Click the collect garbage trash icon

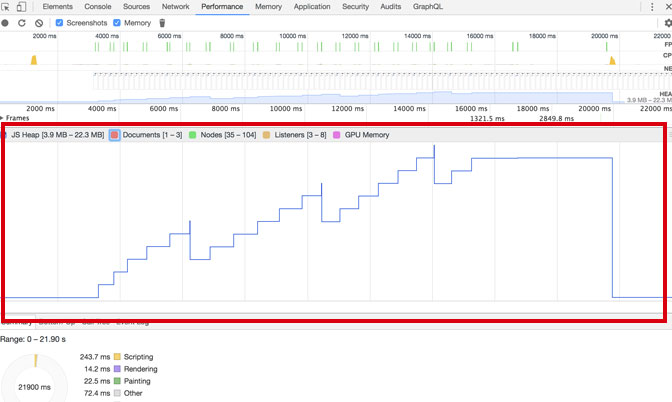[162, 22]
